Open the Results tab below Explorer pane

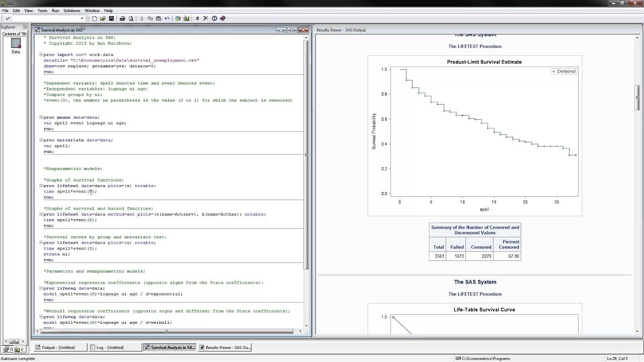coord(9,349)
